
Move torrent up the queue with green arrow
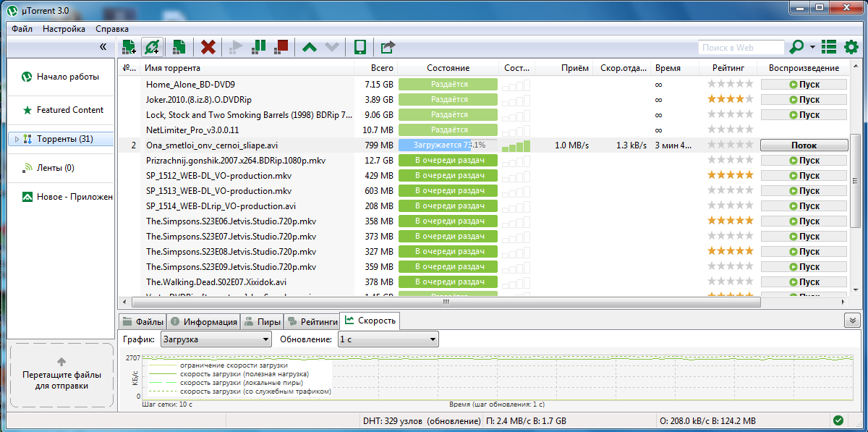tap(310, 47)
